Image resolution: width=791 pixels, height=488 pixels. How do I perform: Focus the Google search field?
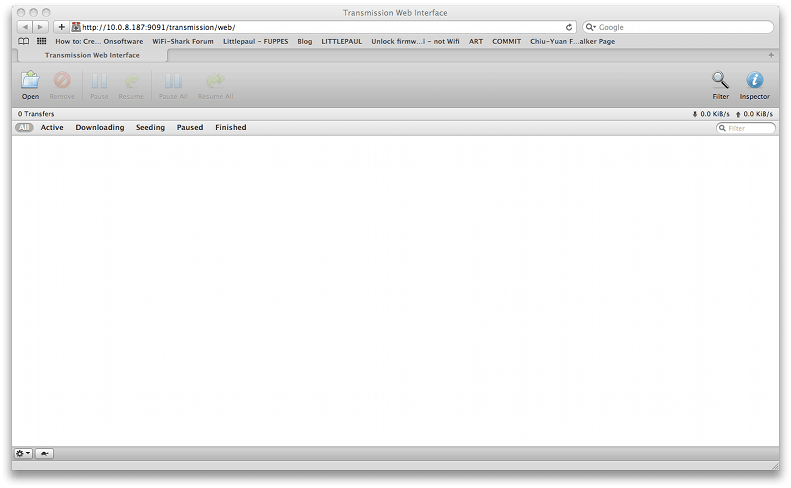tap(678, 27)
